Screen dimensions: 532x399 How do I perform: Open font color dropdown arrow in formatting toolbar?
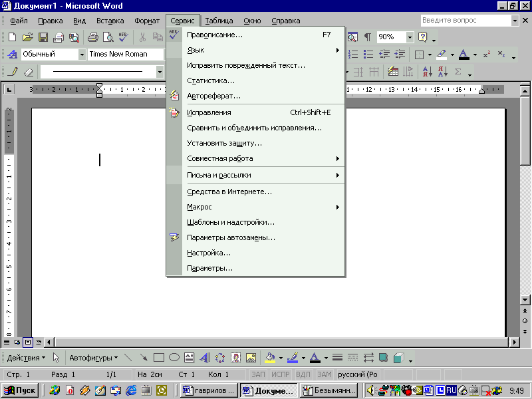[475, 55]
